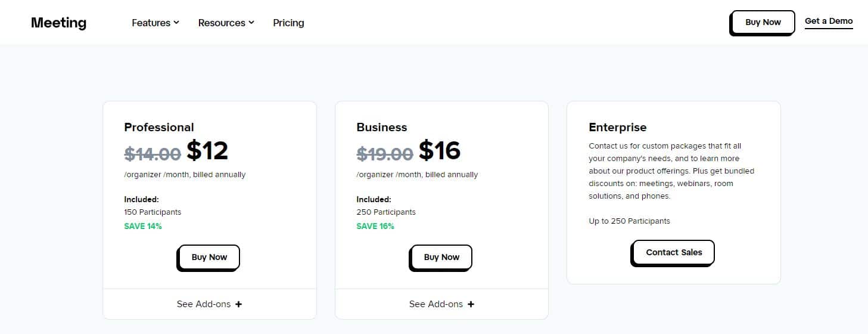Click the SAVE 16% label
Image resolution: width=868 pixels, height=334 pixels.
click(375, 226)
